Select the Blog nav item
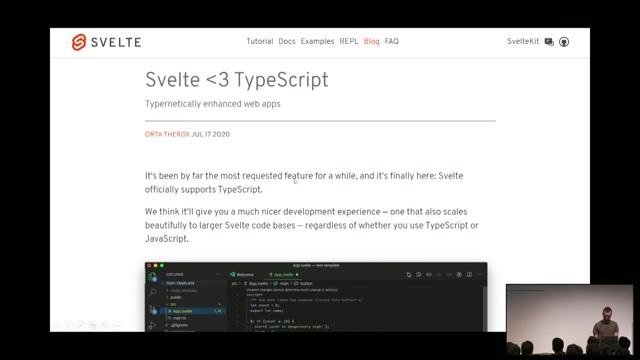Screen dimensions: 640x360 371,41
